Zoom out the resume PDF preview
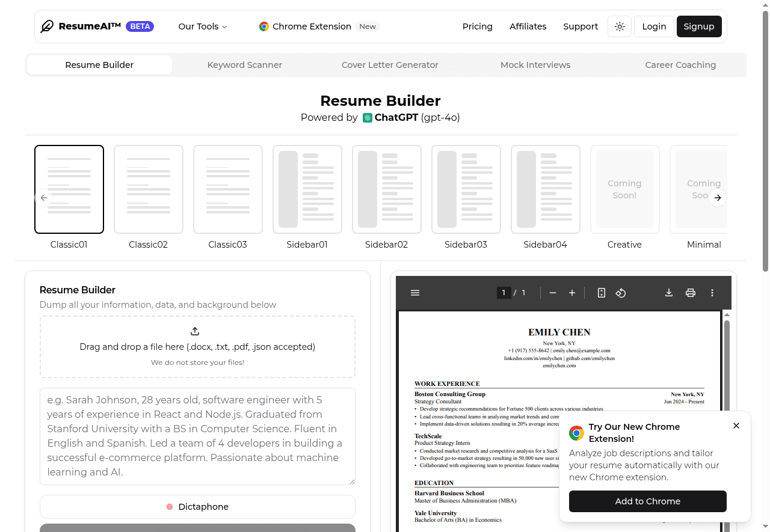770x532 pixels. pos(553,293)
